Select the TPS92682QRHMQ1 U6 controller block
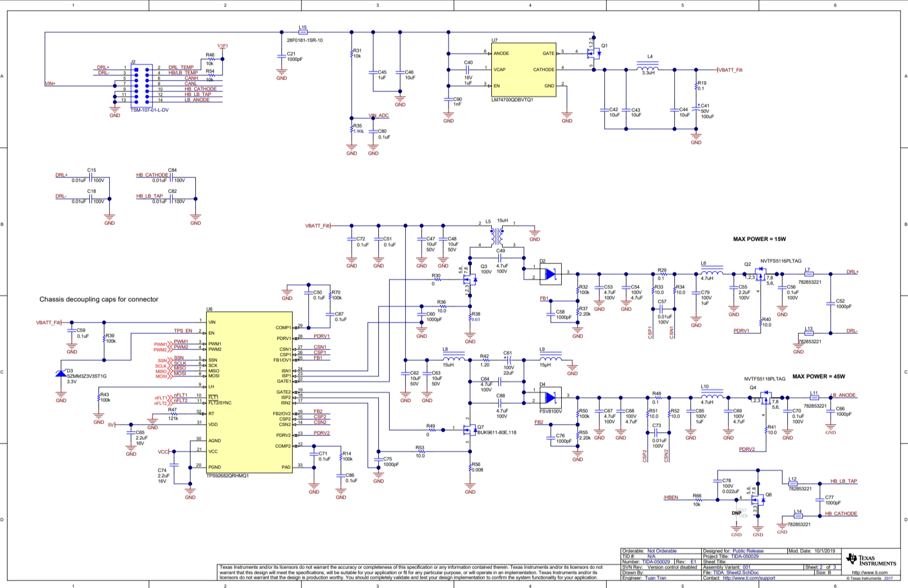Screen dimensions: 908x588 coord(249,392)
